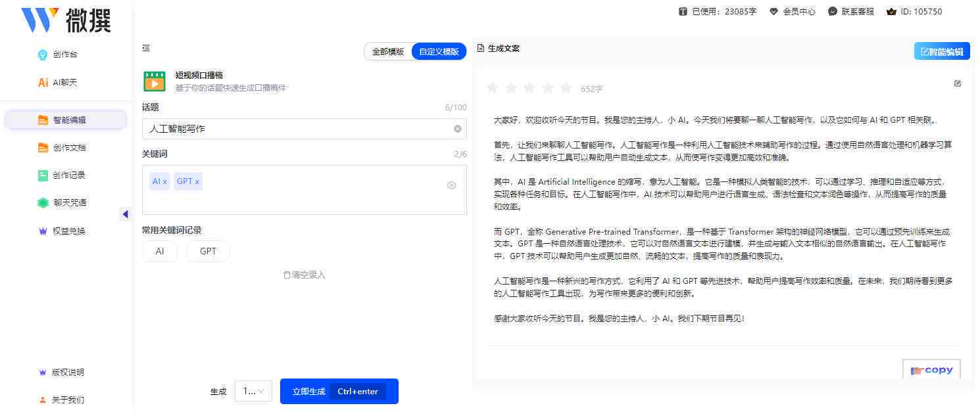
Task: Open AI聊天 in the sidebar
Action: tap(58, 82)
